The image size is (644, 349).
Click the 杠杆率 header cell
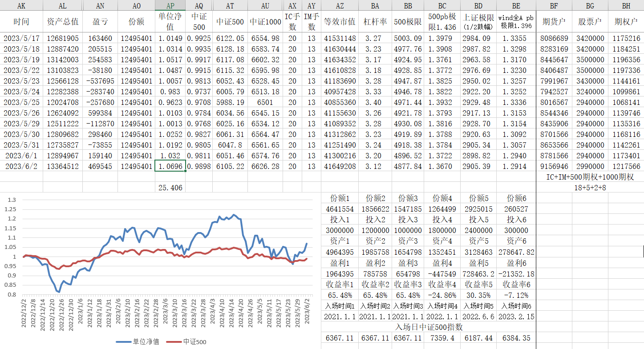(x=374, y=22)
